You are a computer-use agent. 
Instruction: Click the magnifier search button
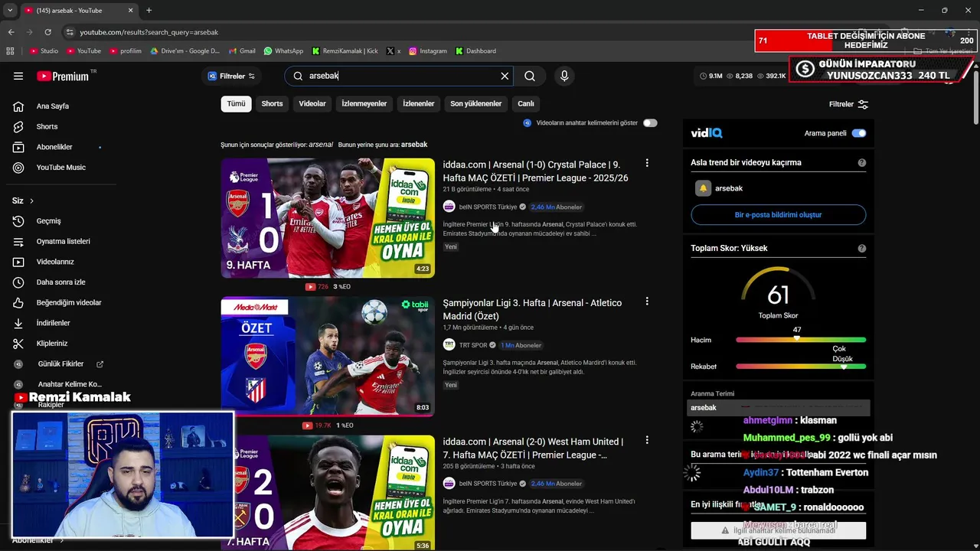point(530,76)
